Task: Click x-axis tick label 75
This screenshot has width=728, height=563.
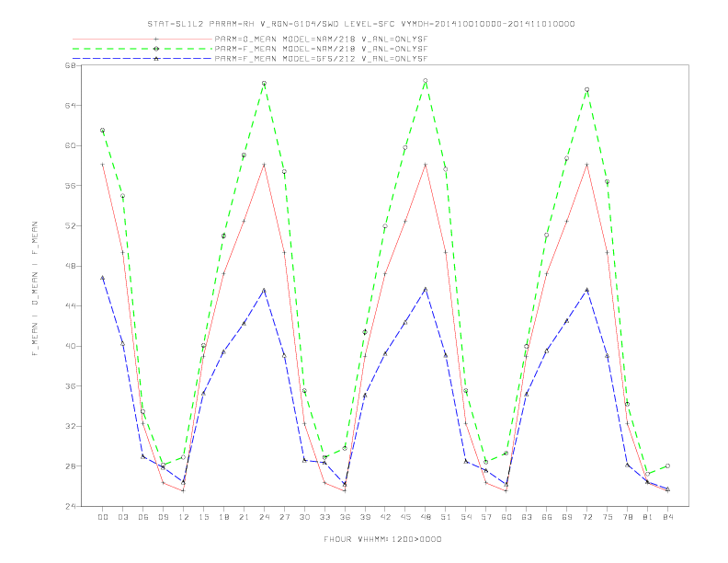Action: [x=608, y=517]
